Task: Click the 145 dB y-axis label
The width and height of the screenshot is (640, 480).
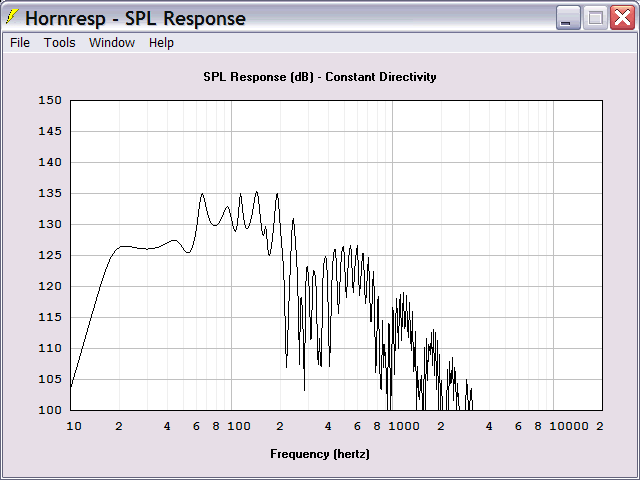Action: click(x=50, y=131)
